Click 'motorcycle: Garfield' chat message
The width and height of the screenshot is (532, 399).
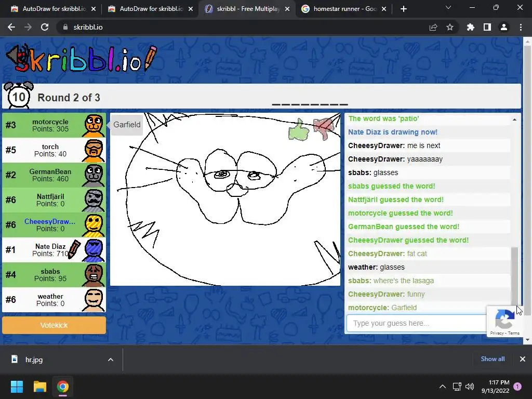click(x=382, y=308)
